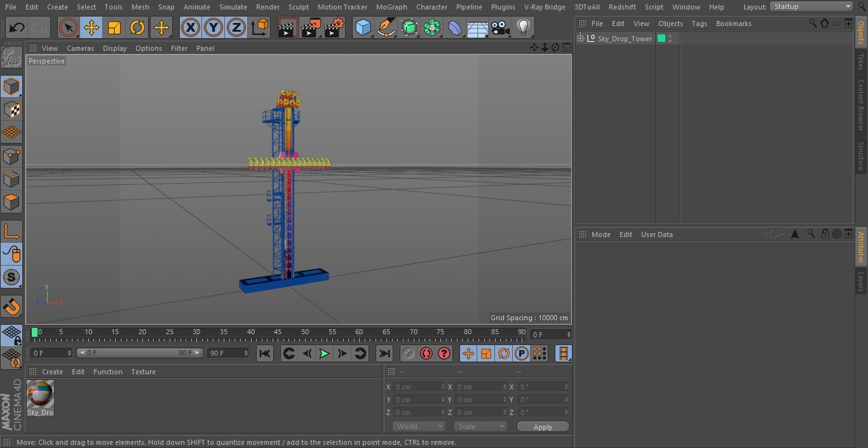Open Objects panel Tags menu

click(699, 24)
